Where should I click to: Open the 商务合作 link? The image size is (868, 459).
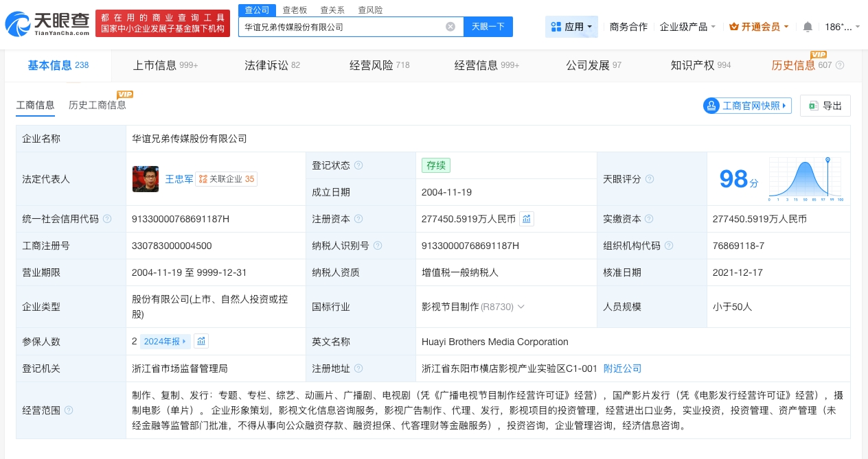click(628, 27)
